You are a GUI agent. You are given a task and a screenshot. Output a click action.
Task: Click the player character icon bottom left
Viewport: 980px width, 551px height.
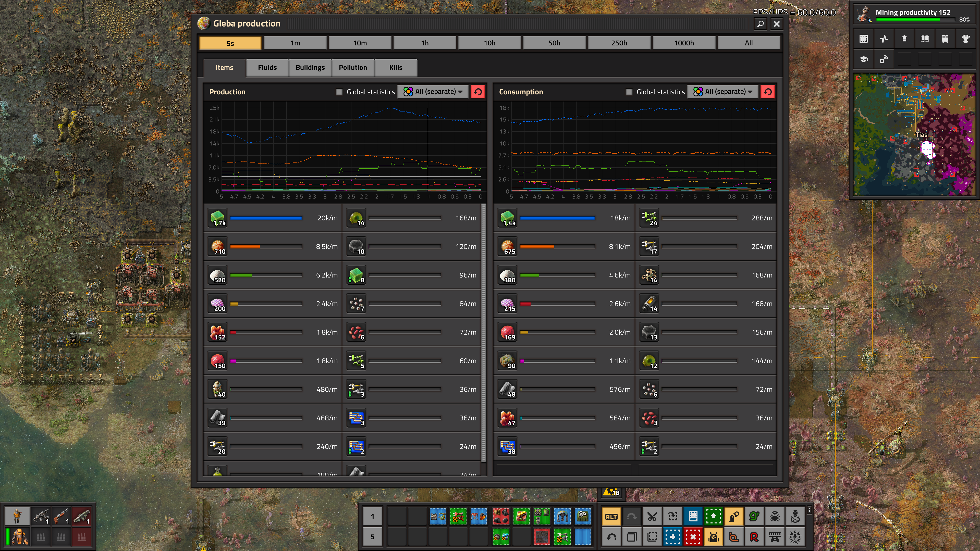pyautogui.click(x=17, y=516)
